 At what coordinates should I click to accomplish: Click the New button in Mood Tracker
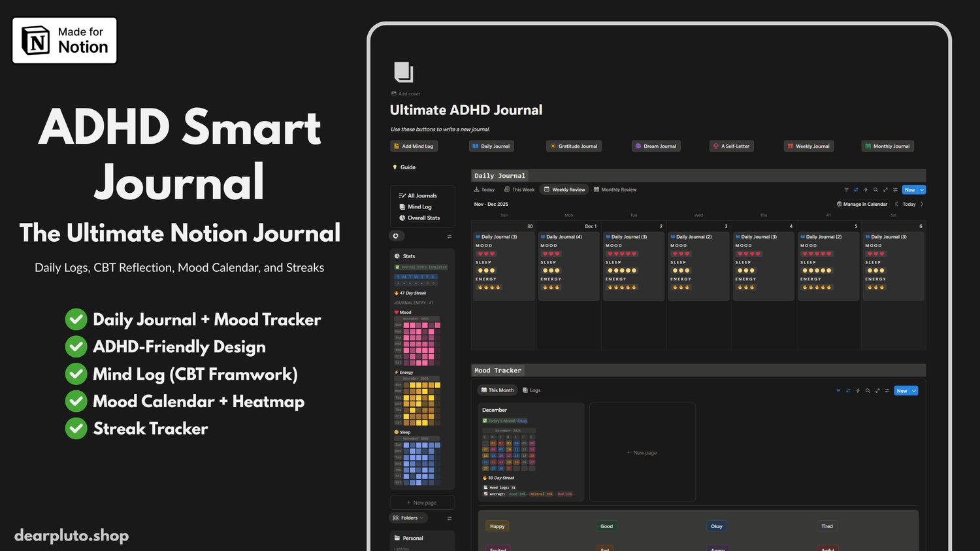click(902, 391)
